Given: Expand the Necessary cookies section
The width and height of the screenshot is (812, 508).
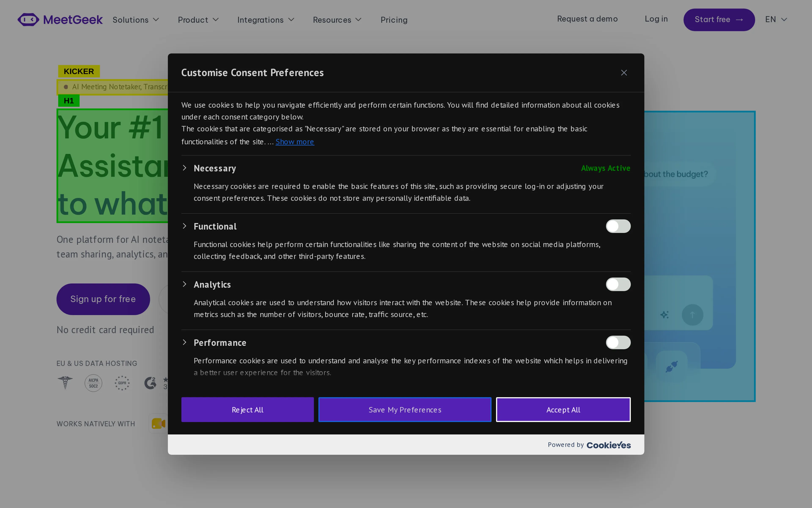Looking at the screenshot, I should 185,168.
